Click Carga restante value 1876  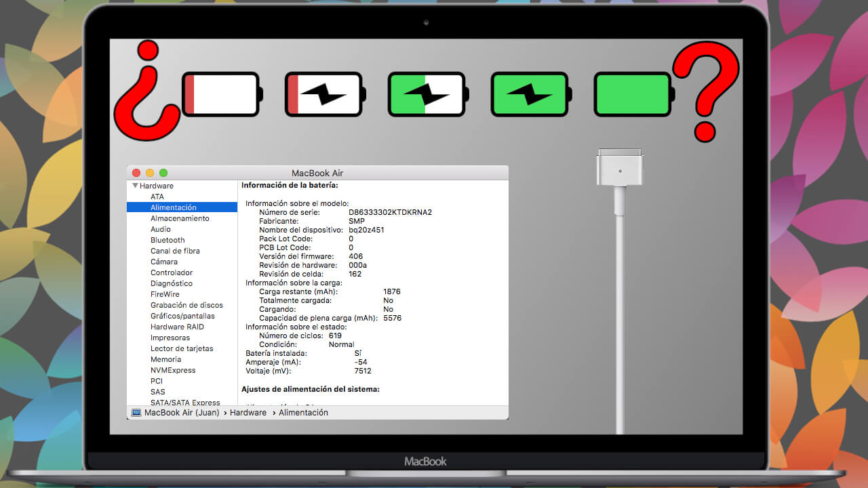click(392, 291)
